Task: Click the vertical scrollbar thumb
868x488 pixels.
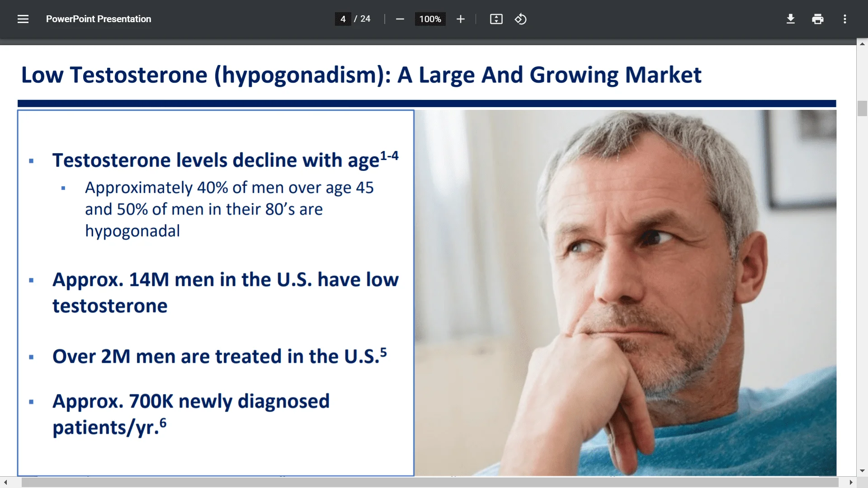Action: (x=862, y=108)
